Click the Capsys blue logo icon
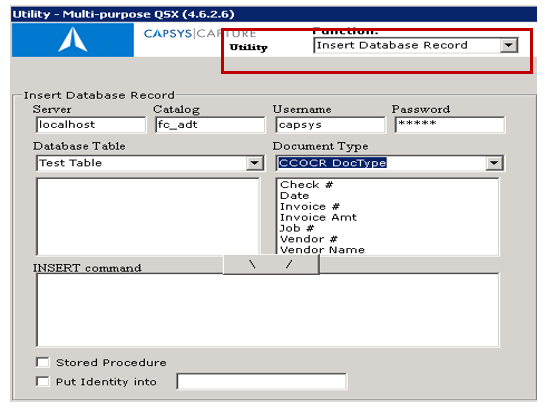Image resolution: width=550 pixels, height=420 pixels. [x=73, y=40]
